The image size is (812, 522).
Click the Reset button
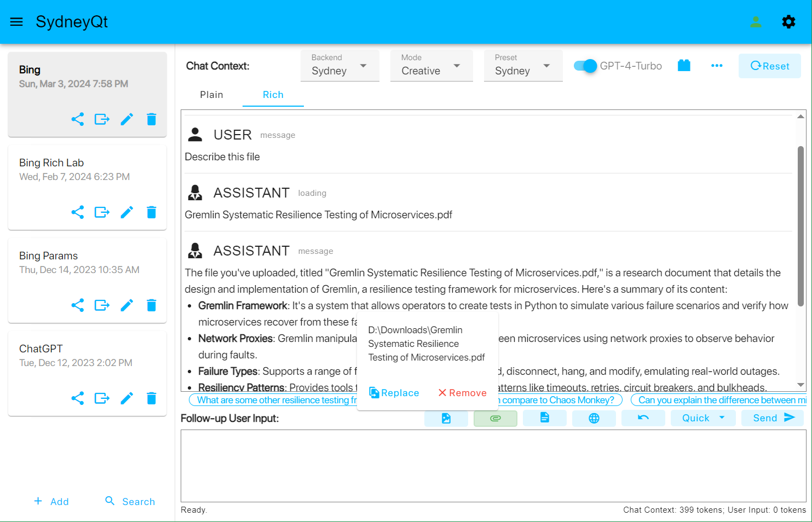[x=770, y=66]
